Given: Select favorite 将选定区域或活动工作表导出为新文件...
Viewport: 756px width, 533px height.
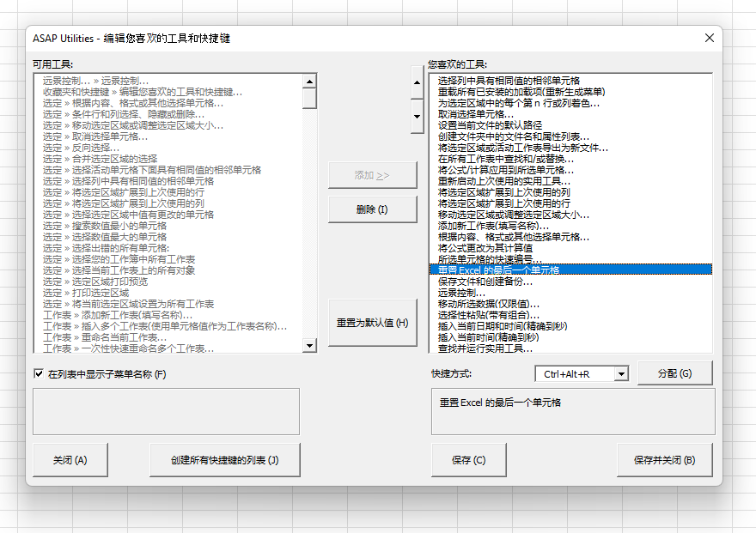Looking at the screenshot, I should 523,148.
